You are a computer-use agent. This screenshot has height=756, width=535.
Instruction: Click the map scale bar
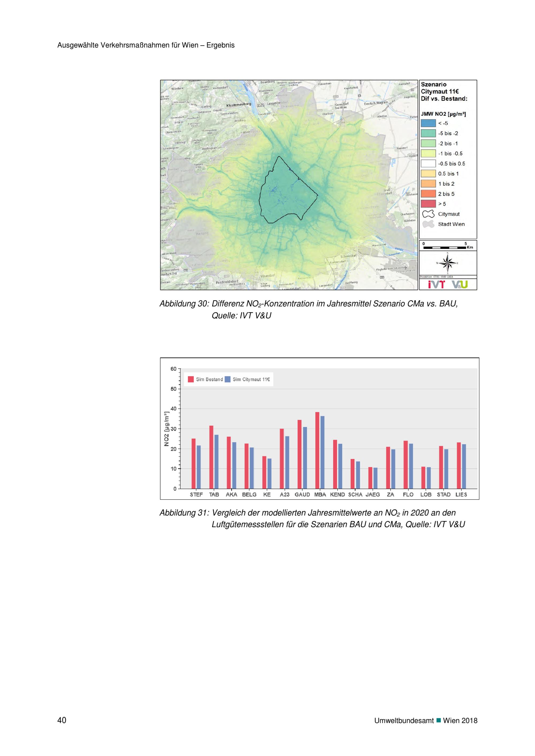[444, 247]
